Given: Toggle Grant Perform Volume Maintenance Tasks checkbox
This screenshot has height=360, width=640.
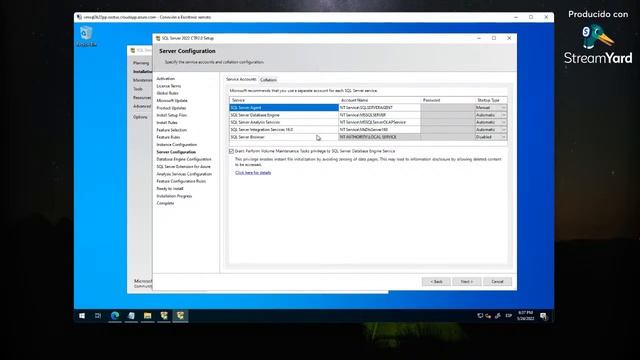Looking at the screenshot, I should click(231, 151).
